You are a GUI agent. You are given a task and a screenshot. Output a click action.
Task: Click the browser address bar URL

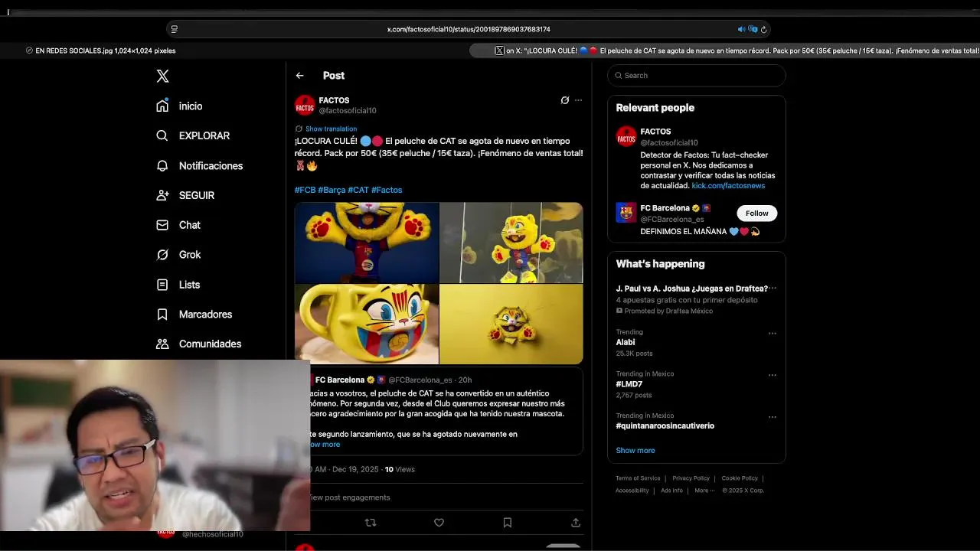click(x=469, y=29)
